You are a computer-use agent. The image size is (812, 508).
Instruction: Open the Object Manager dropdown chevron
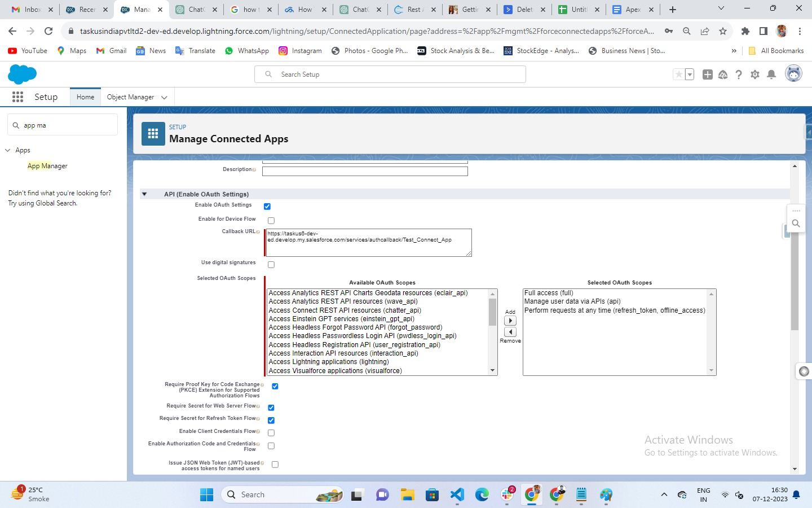click(x=164, y=98)
